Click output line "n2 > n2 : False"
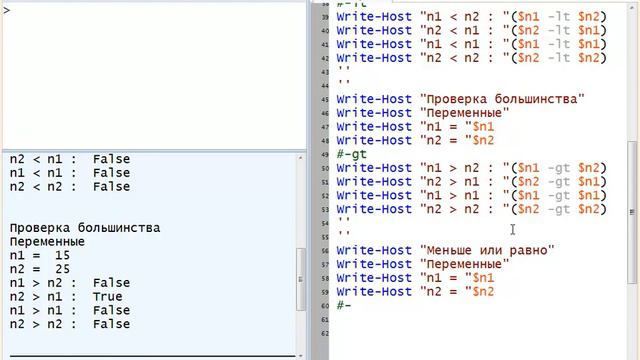Image resolution: width=640 pixels, height=360 pixels. coord(70,324)
